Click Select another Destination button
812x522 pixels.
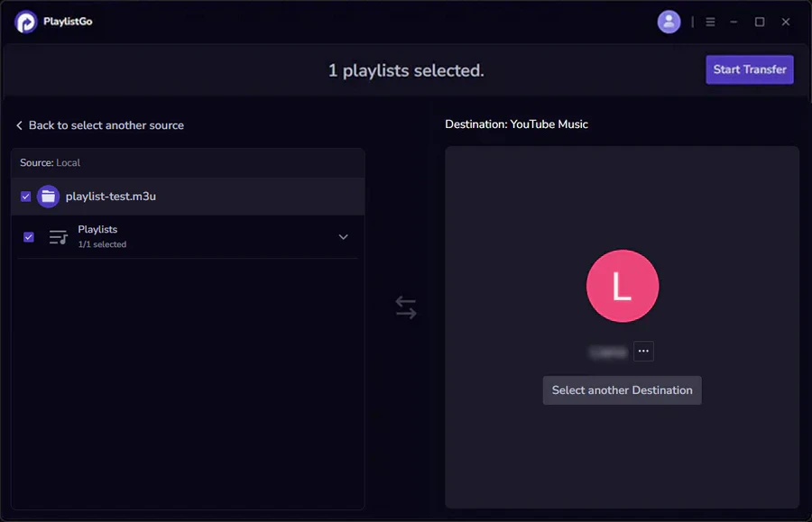(x=622, y=390)
